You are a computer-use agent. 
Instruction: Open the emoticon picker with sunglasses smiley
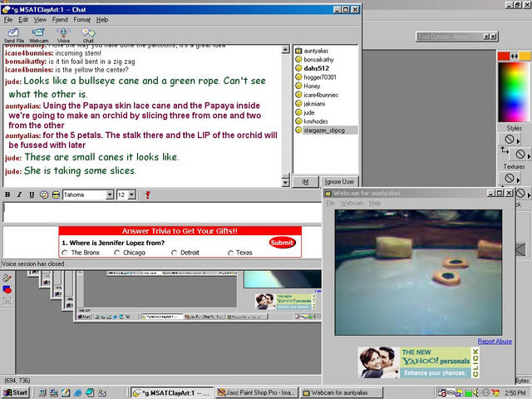pyautogui.click(x=56, y=195)
